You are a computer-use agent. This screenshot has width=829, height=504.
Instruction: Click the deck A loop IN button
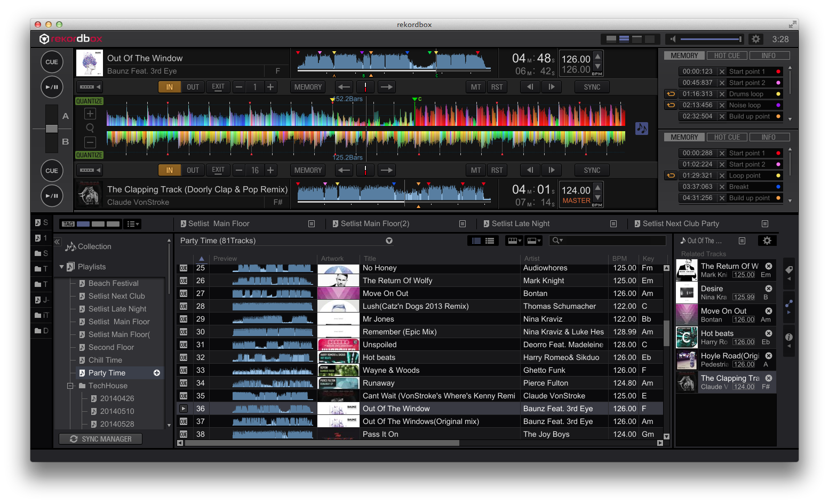pos(170,87)
